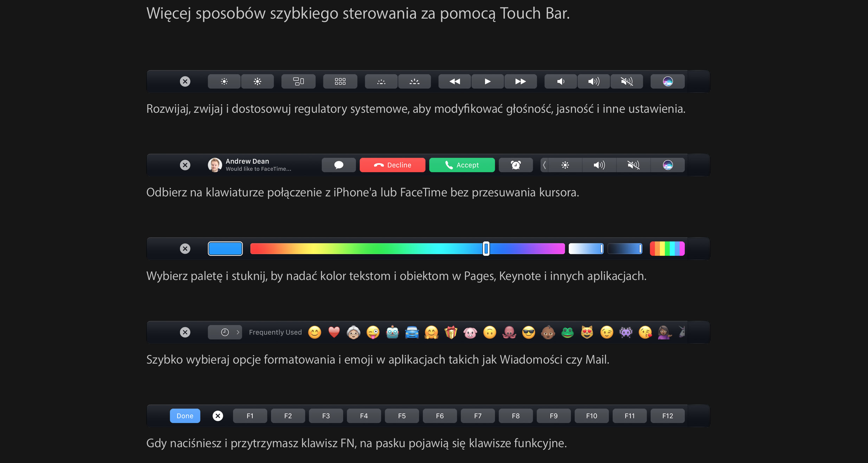Mute sound in the expanded system controls bar
The width and height of the screenshot is (868, 463).
pyautogui.click(x=627, y=81)
